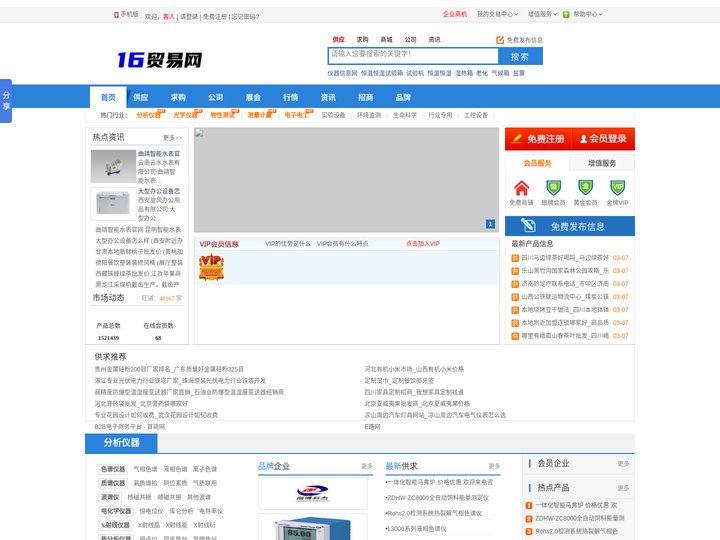Click the 免费发布信息 edit icon near search
Viewport: 720px width, 540px height.
(500, 40)
